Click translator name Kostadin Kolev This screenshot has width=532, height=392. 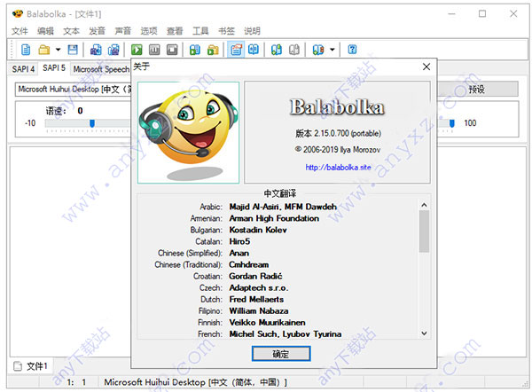258,230
